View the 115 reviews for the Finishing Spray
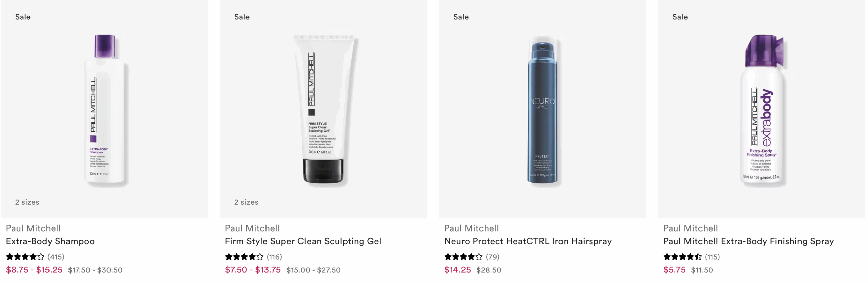This screenshot has height=284, width=868. click(712, 257)
